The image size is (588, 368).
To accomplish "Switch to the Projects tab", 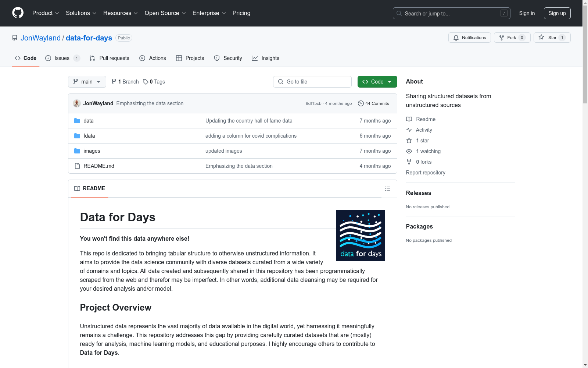I will 190,58.
